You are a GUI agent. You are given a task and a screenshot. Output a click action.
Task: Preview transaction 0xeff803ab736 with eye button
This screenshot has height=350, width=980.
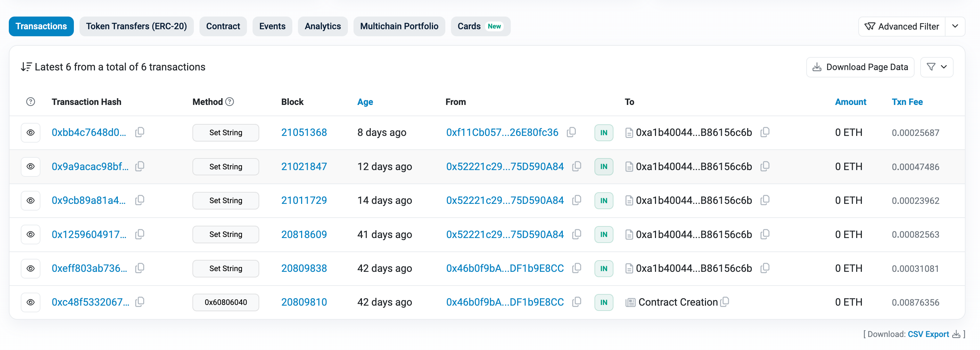(x=31, y=268)
